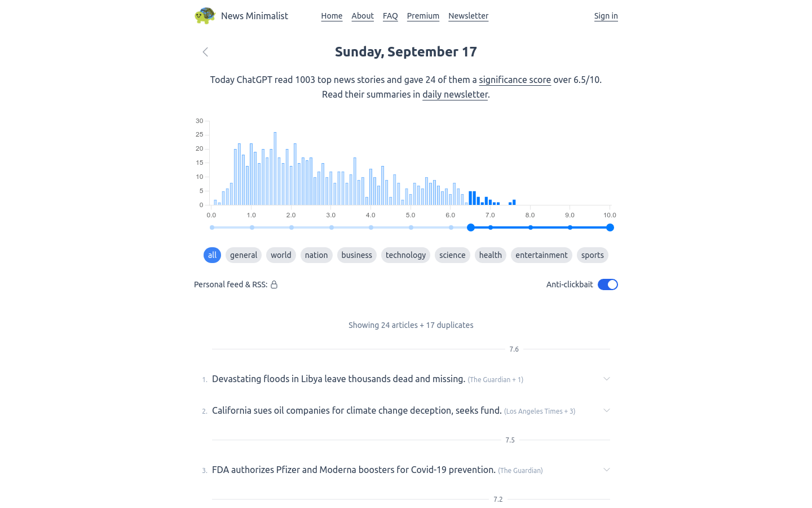Click the significance slider handle at 6.5
This screenshot has height=508, width=812.
coord(471,227)
